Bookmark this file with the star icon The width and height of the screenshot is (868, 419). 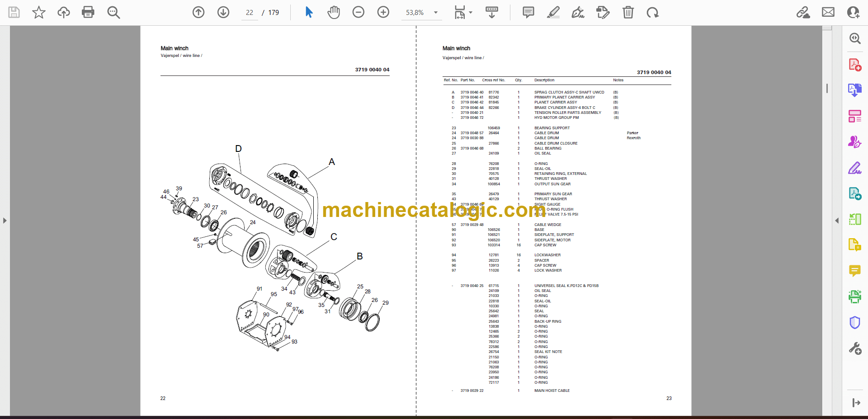[x=39, y=12]
